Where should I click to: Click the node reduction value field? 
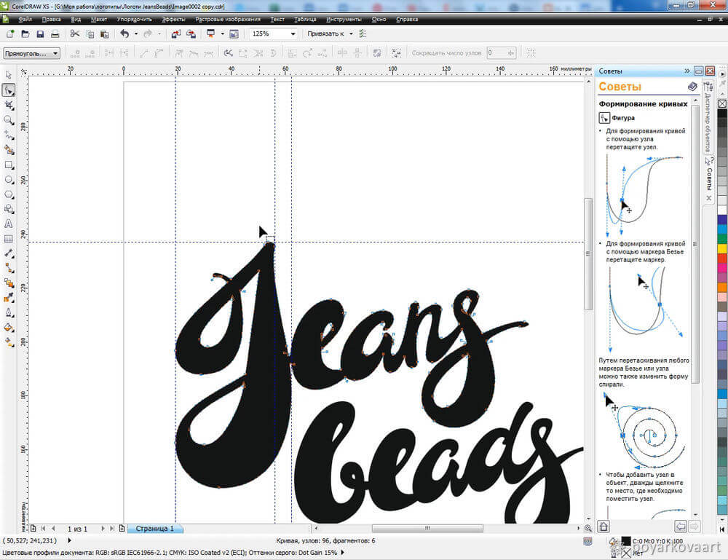(496, 53)
